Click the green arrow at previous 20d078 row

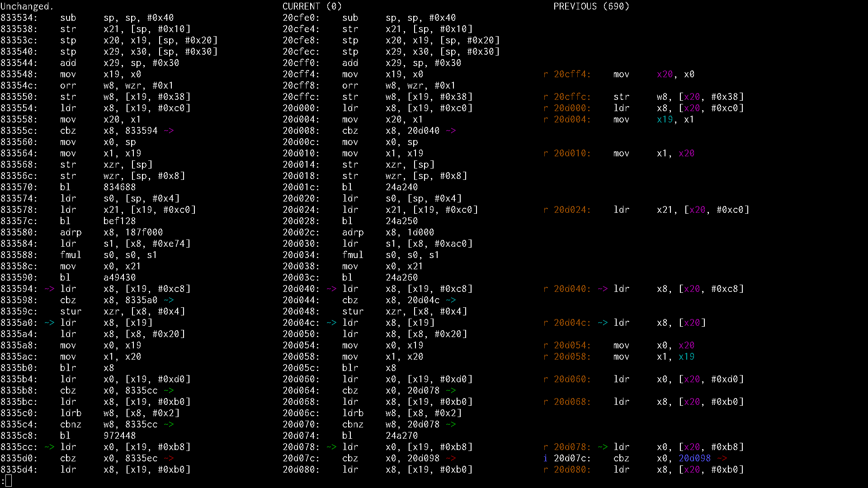pos(603,447)
